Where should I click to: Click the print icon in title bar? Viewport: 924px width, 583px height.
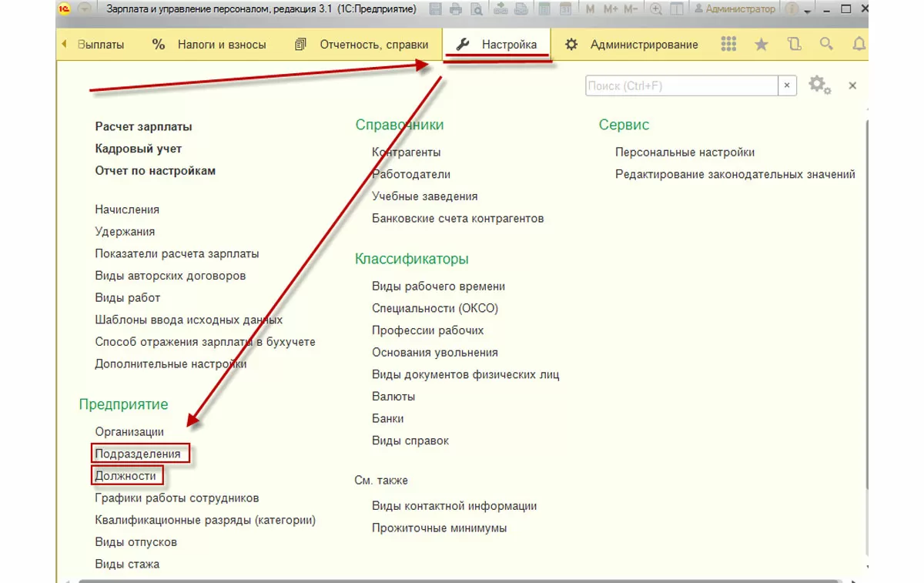[456, 9]
